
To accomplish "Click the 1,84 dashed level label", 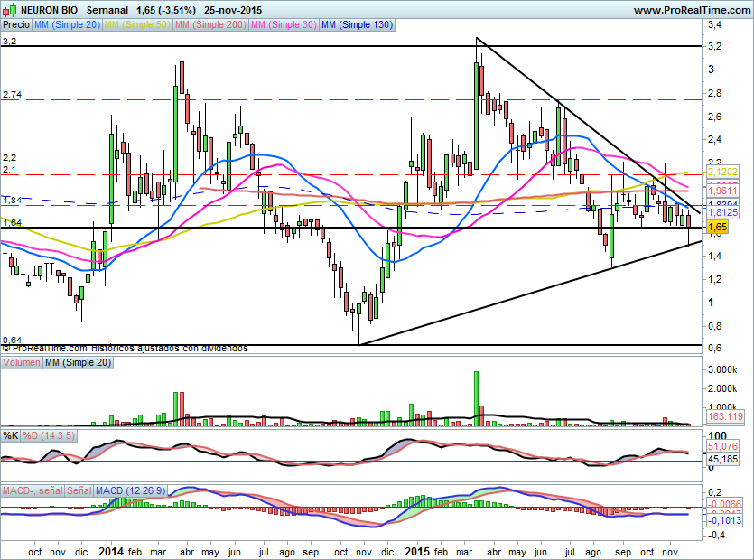I will coord(12,201).
